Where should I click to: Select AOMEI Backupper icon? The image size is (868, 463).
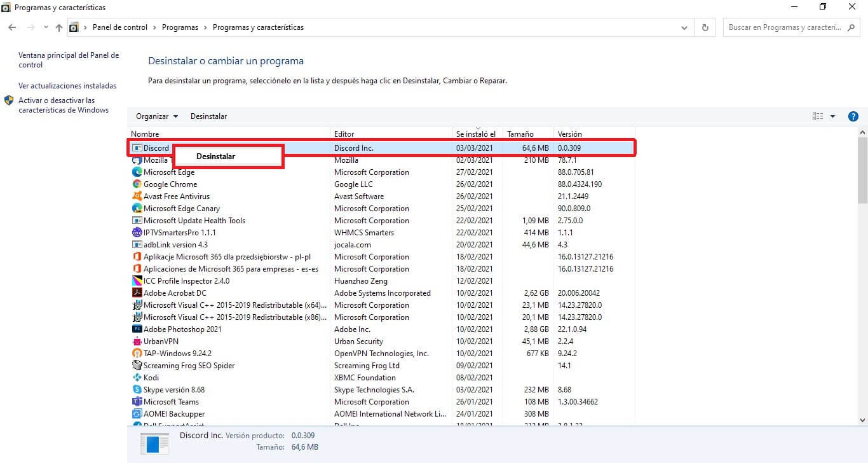tap(137, 414)
